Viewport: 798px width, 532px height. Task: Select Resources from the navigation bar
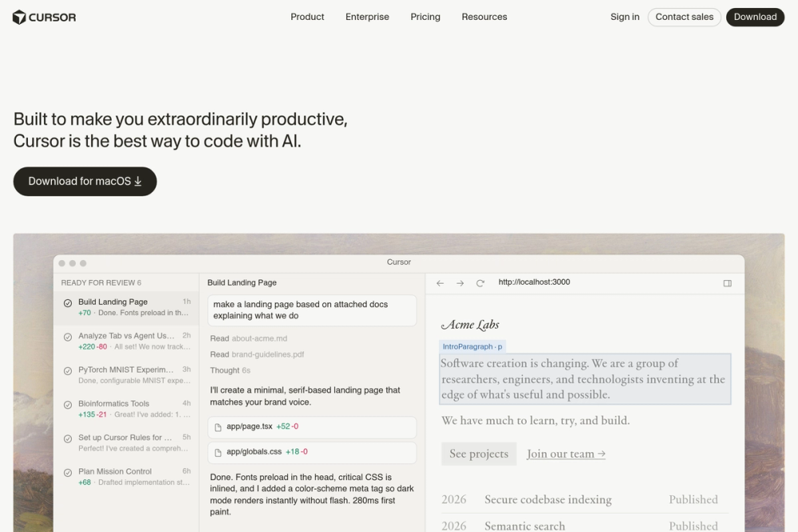484,16
